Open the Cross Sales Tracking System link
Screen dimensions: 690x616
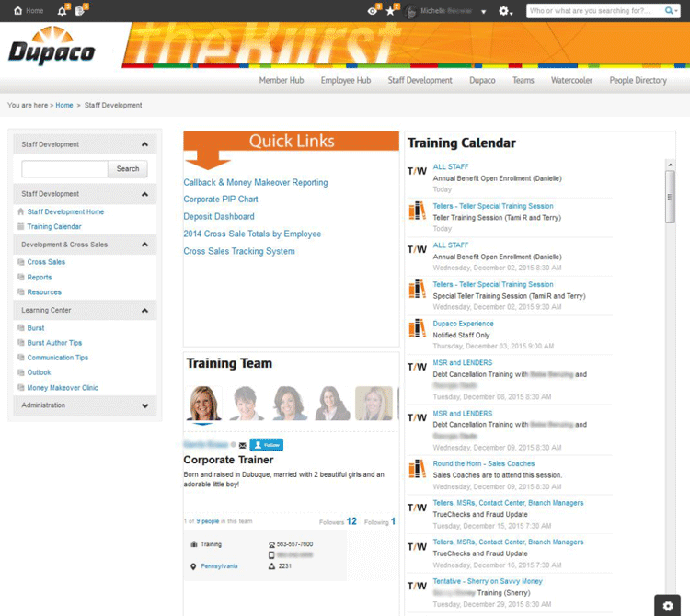pos(239,251)
